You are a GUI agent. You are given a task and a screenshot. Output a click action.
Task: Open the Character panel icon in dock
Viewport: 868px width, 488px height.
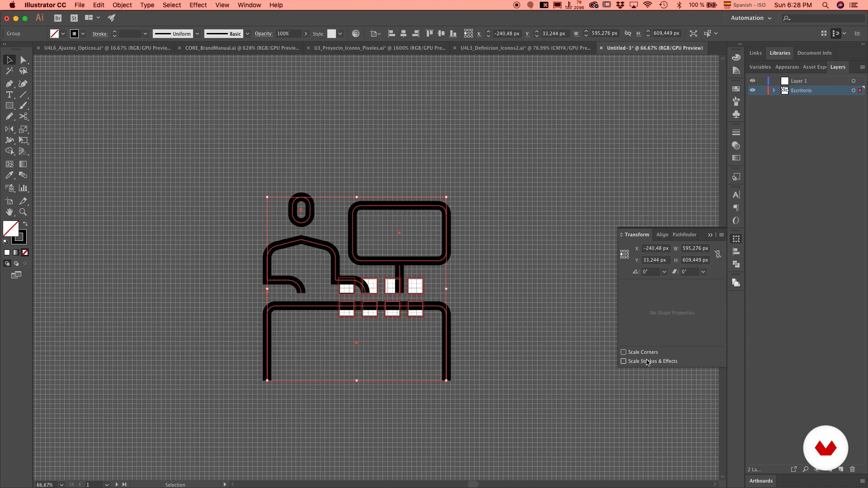736,195
